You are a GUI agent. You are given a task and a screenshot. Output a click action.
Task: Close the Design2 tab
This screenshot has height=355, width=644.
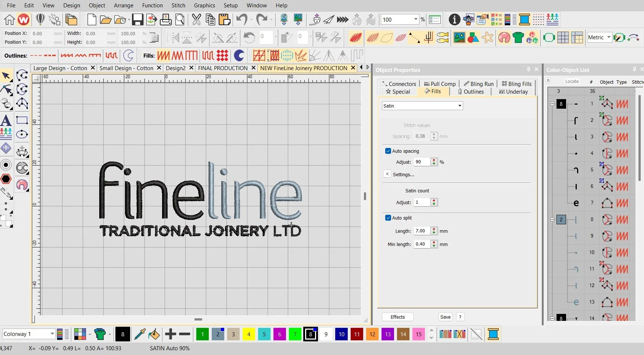click(191, 68)
